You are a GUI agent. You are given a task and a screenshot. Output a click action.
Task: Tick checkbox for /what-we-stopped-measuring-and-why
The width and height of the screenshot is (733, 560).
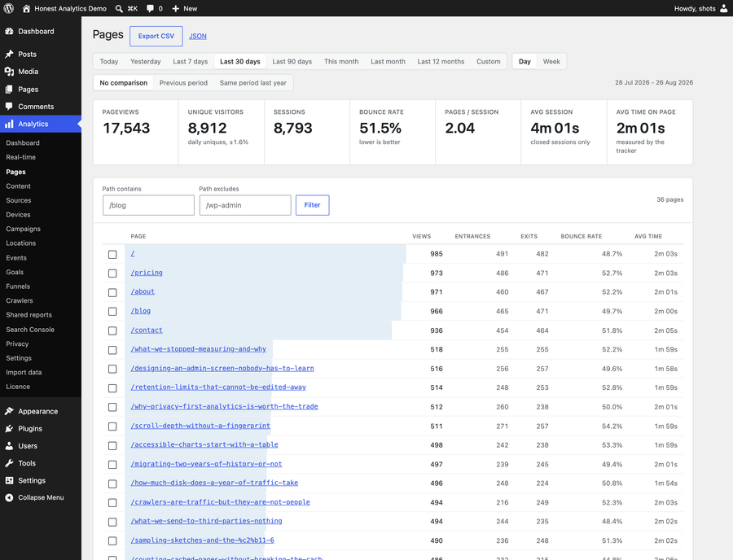(x=112, y=350)
